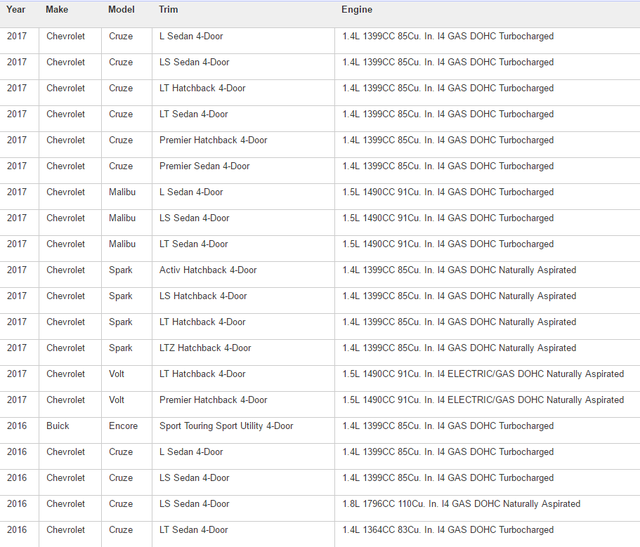
Task: Select Naturally Aspirated engine in Spark LS row
Action: (459, 296)
